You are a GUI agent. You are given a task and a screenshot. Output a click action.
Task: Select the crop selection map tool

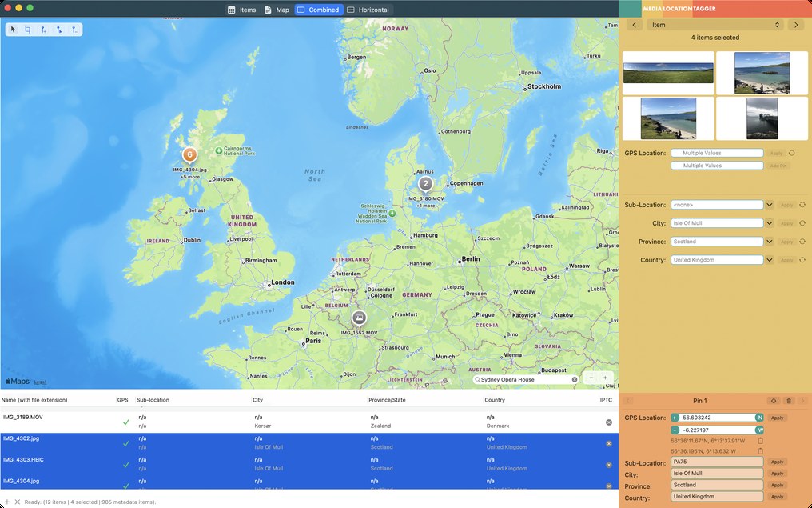pos(28,30)
